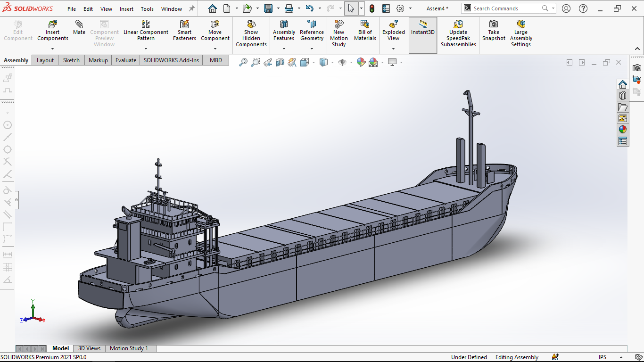Image resolution: width=644 pixels, height=362 pixels.
Task: Open Reference Geometry tool
Action: (x=312, y=30)
